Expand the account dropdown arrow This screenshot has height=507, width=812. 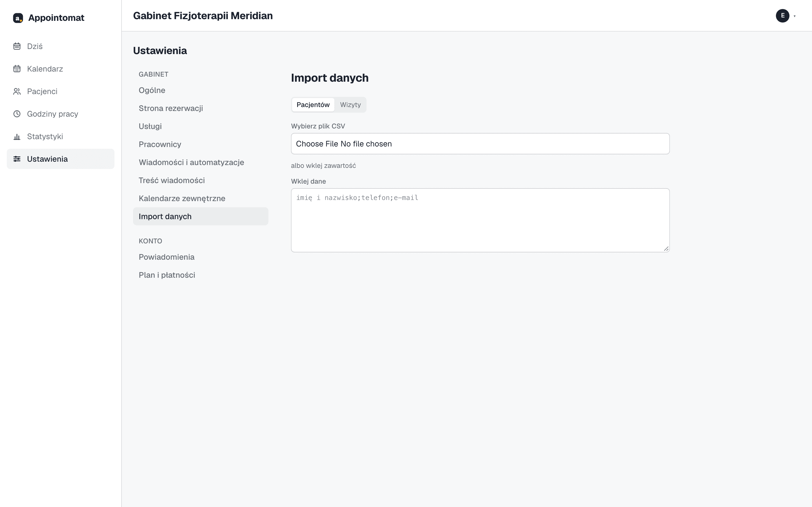pyautogui.click(x=795, y=16)
